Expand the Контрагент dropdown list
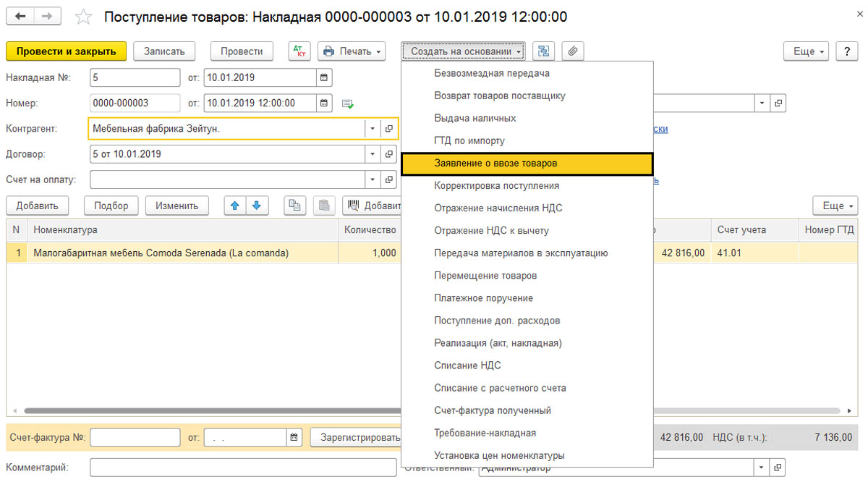Image resolution: width=868 pixels, height=482 pixels. click(373, 129)
